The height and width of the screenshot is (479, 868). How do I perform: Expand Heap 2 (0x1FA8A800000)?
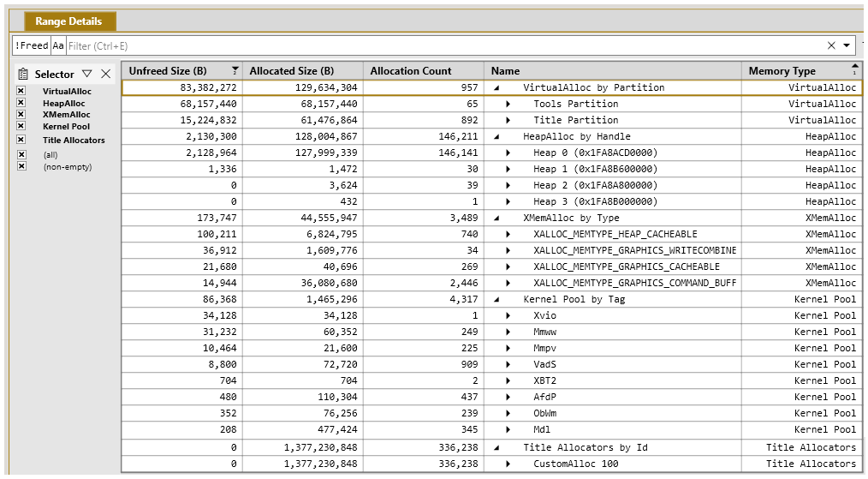tap(508, 185)
